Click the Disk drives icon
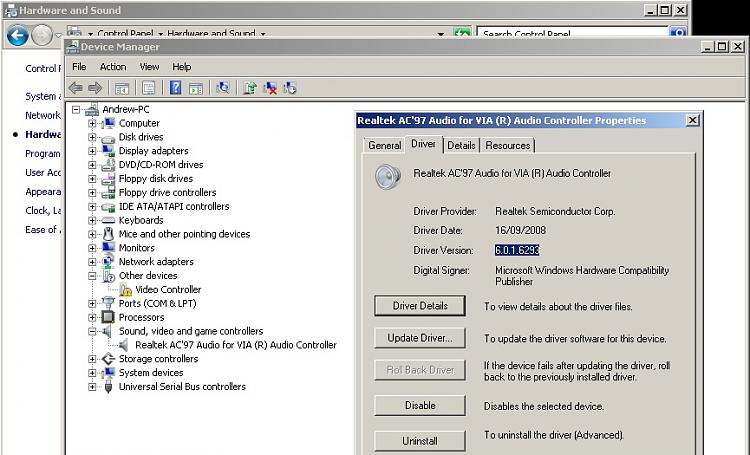Viewport: 750px width, 455px height. pos(108,137)
